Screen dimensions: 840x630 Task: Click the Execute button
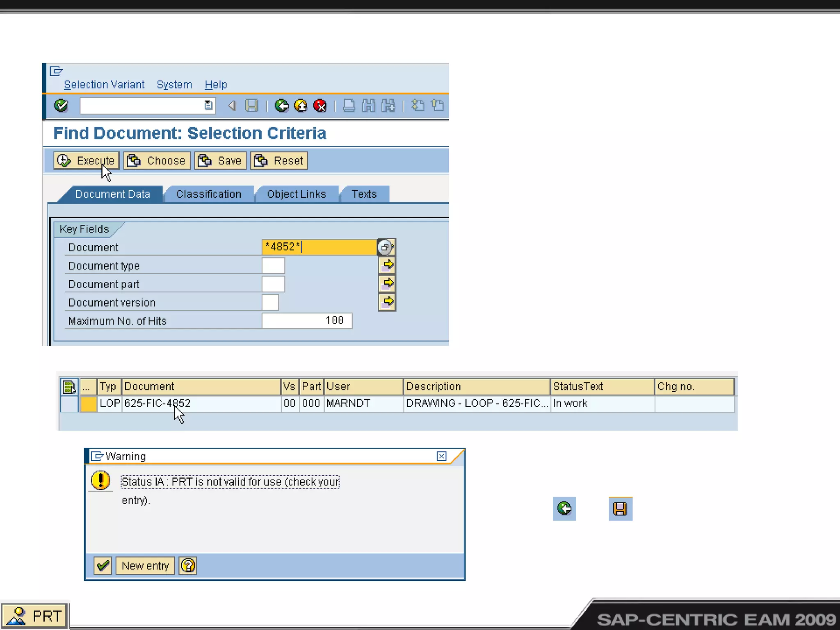coord(87,160)
